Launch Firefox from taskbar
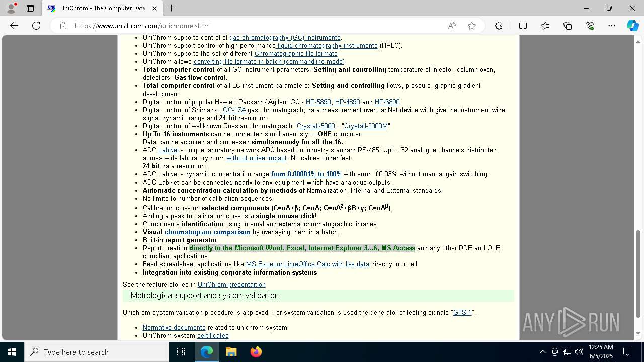Viewport: 644px width, 362px height. (256, 352)
